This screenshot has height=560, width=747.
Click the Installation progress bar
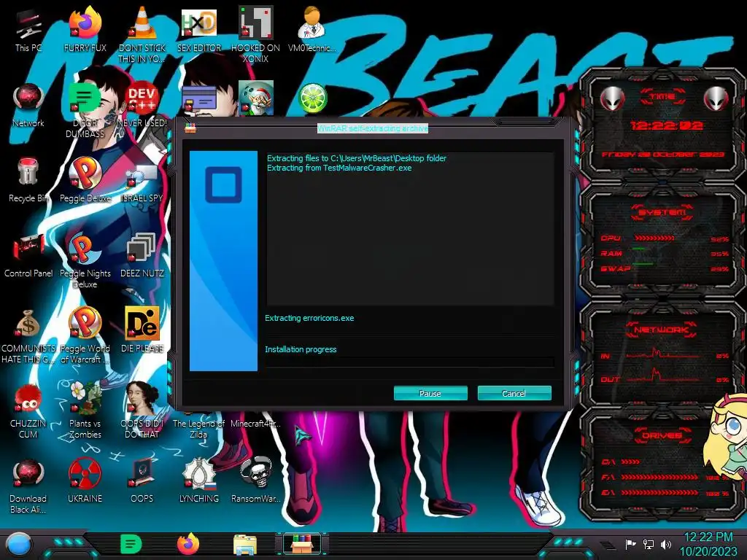[x=410, y=362]
